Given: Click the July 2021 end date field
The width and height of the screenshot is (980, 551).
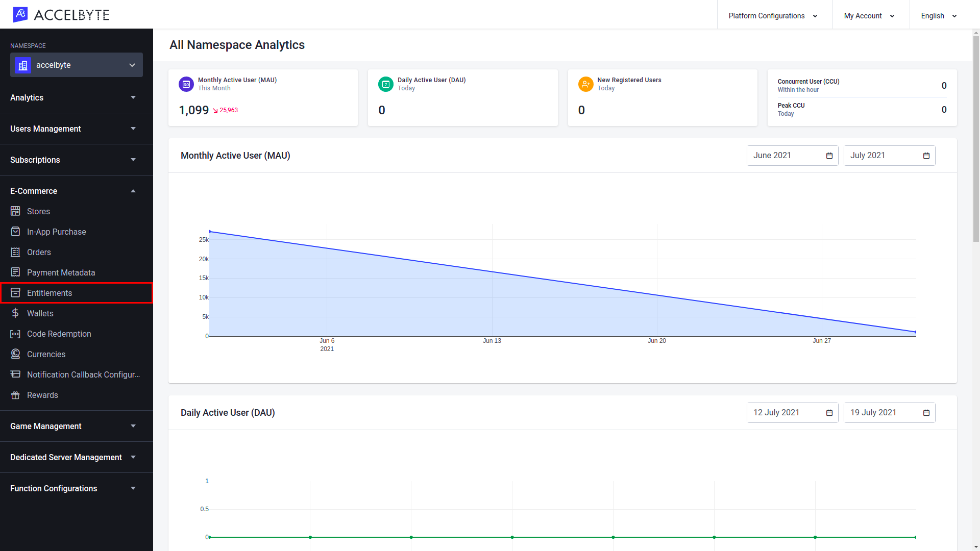Looking at the screenshot, I should click(x=889, y=156).
